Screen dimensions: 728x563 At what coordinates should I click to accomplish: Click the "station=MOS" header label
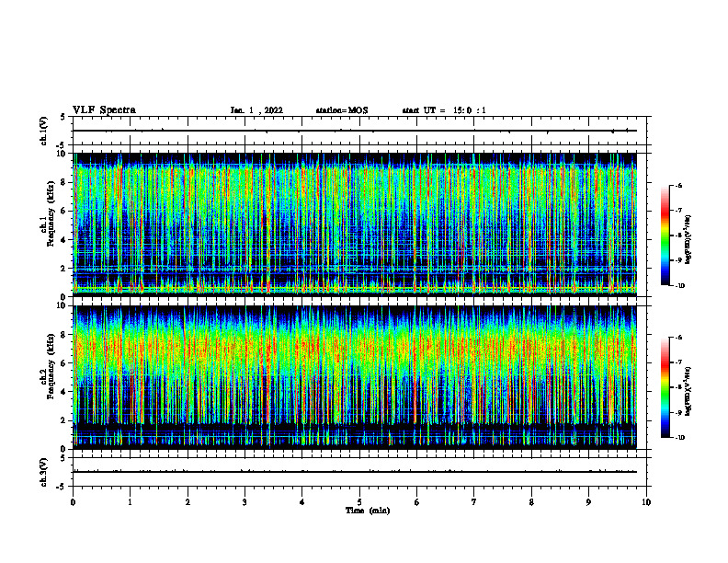pos(342,110)
